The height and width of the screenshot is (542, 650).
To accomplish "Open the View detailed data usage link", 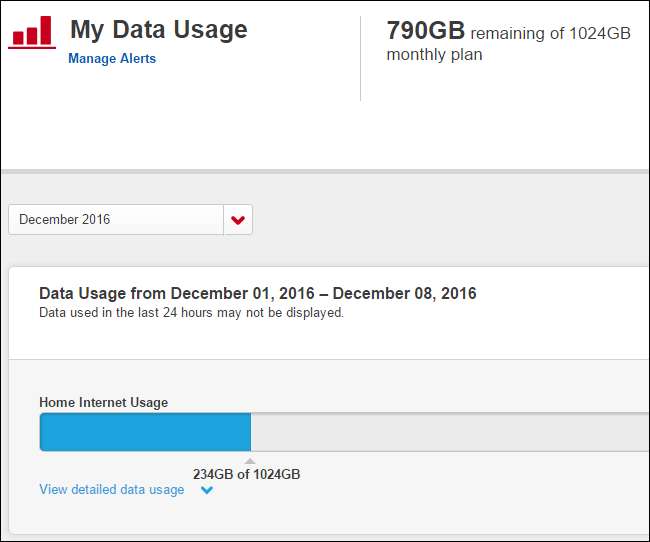I will point(111,490).
